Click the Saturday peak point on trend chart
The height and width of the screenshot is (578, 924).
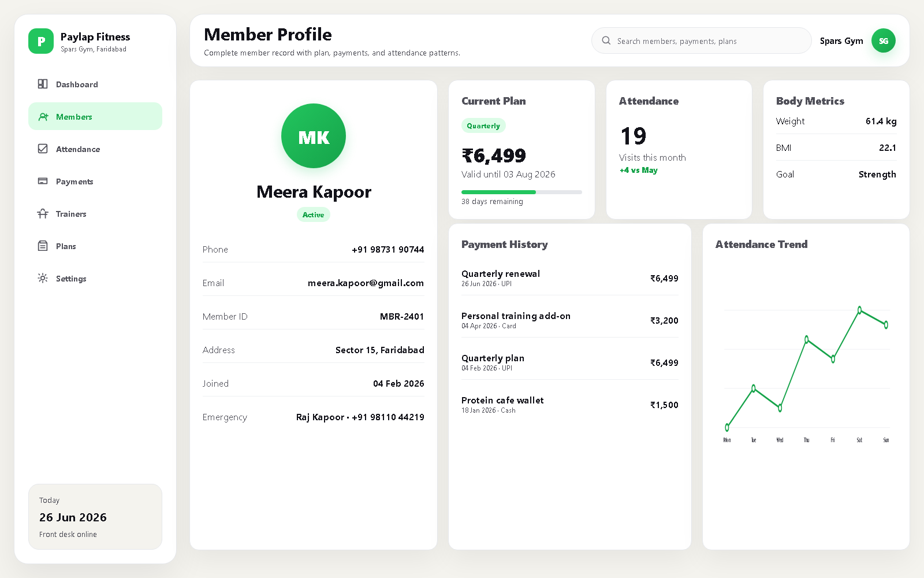point(859,310)
